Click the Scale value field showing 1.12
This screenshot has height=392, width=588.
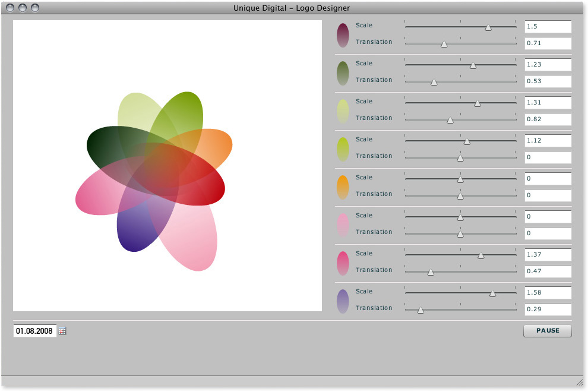[547, 141]
